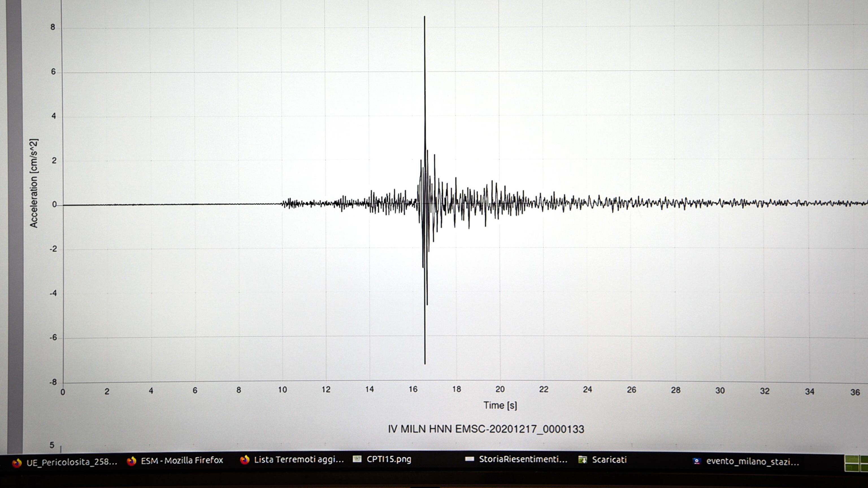
Task: Click the 36 tick on the time axis
Action: click(855, 392)
